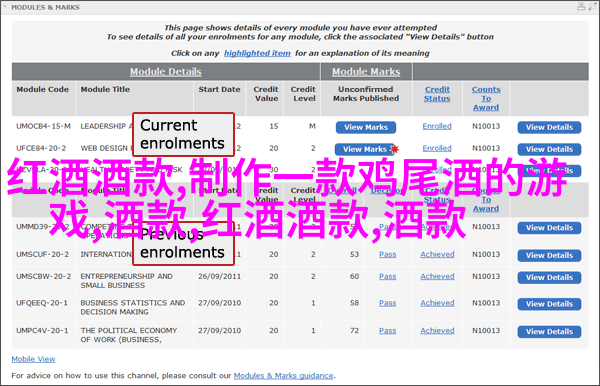Click N10013 award code in UMOCB4-15-M row
The image size is (600, 386).
(x=486, y=126)
